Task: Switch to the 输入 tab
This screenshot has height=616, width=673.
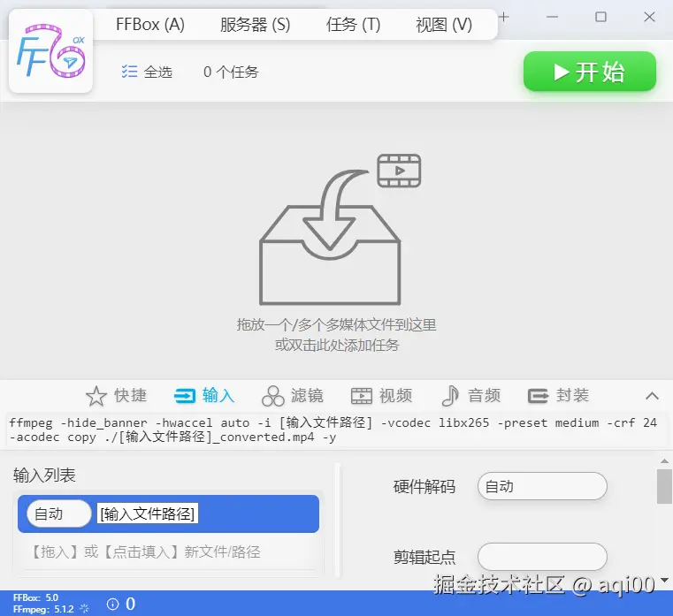Action: [x=204, y=396]
